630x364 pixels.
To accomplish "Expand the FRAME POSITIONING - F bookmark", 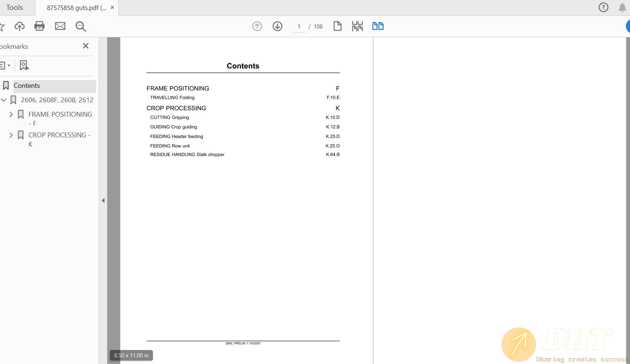I will [x=11, y=114].
